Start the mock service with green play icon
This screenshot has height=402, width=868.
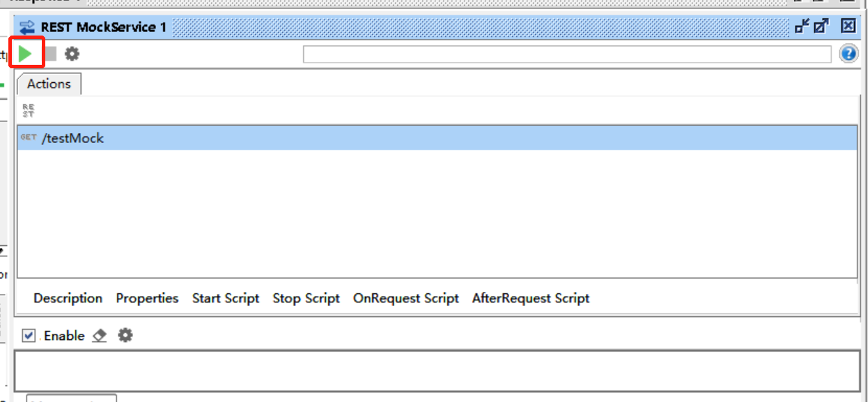pyautogui.click(x=26, y=54)
